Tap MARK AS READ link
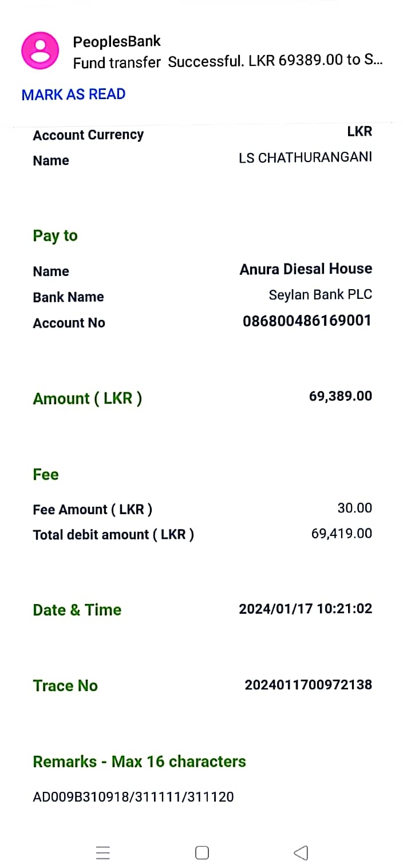The image size is (403, 868). click(73, 94)
